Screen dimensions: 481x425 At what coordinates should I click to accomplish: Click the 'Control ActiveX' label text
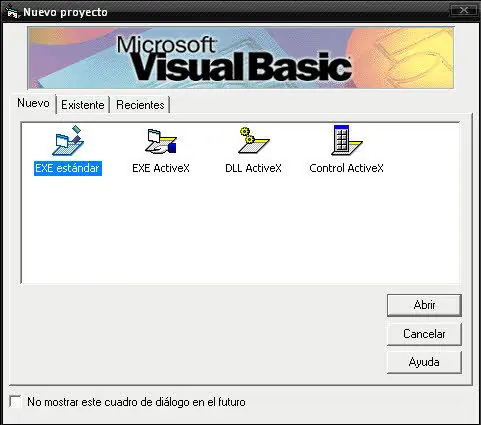pos(346,168)
